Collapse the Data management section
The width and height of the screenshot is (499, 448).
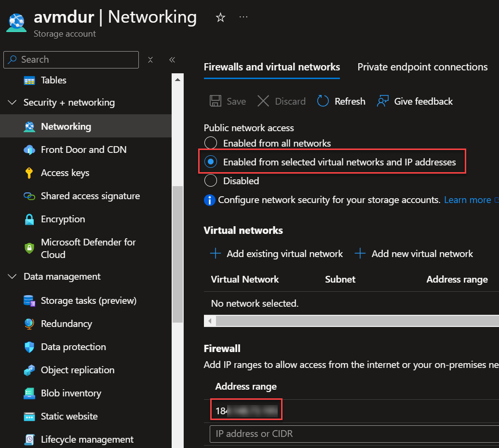pyautogui.click(x=13, y=277)
